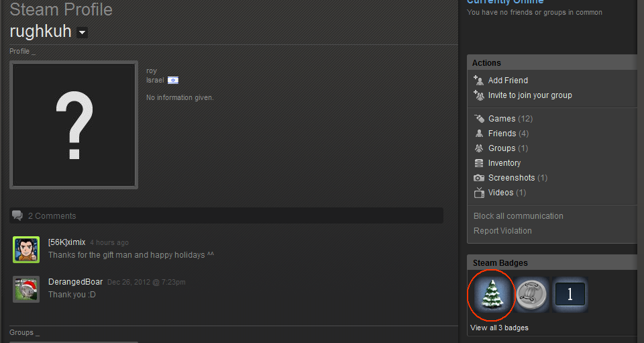644x343 pixels.
Task: Click the holiday tree badge
Action: click(491, 294)
